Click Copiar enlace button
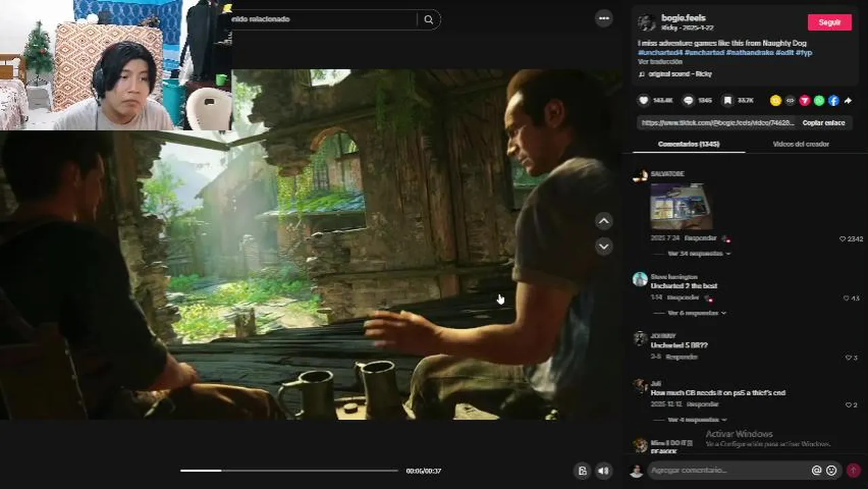 [823, 123]
